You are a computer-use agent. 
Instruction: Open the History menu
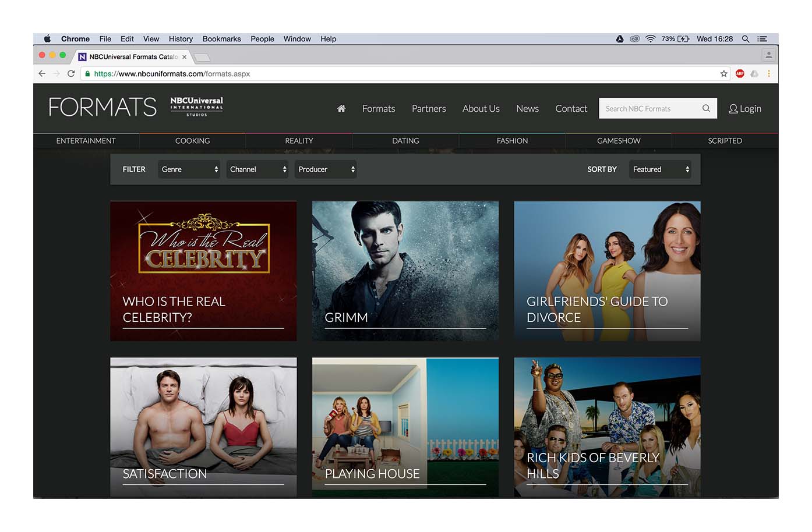pos(181,39)
